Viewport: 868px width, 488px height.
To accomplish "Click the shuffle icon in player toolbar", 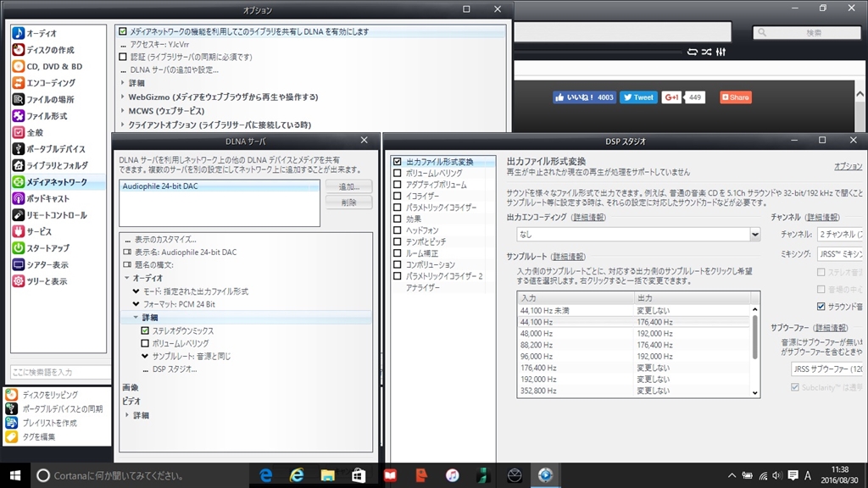I will (x=706, y=53).
